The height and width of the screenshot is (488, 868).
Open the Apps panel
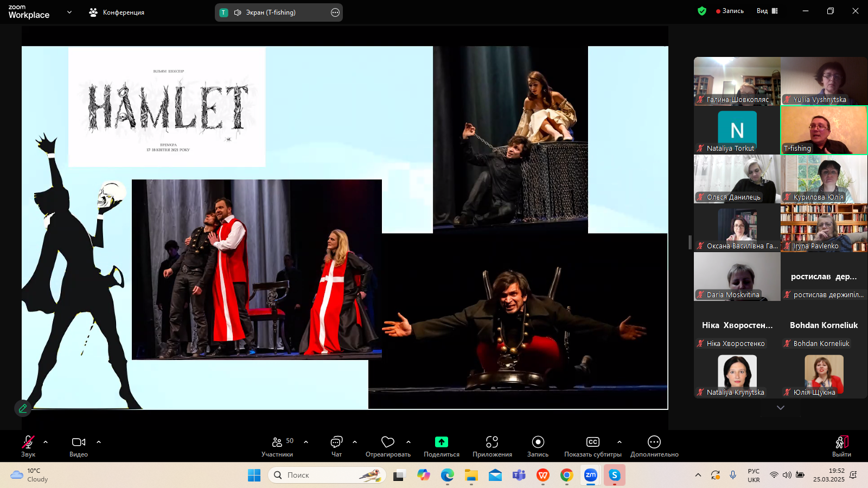click(492, 446)
